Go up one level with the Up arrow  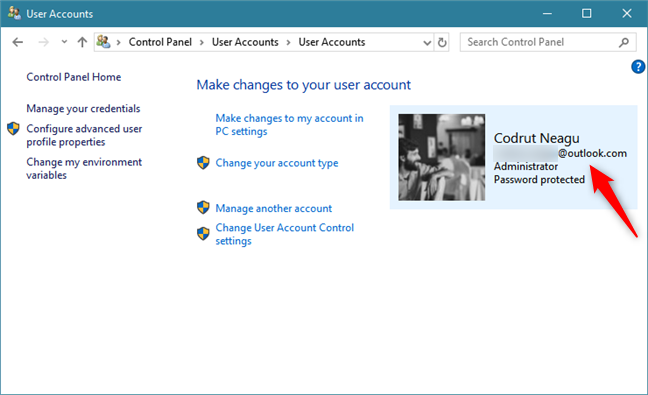click(82, 42)
